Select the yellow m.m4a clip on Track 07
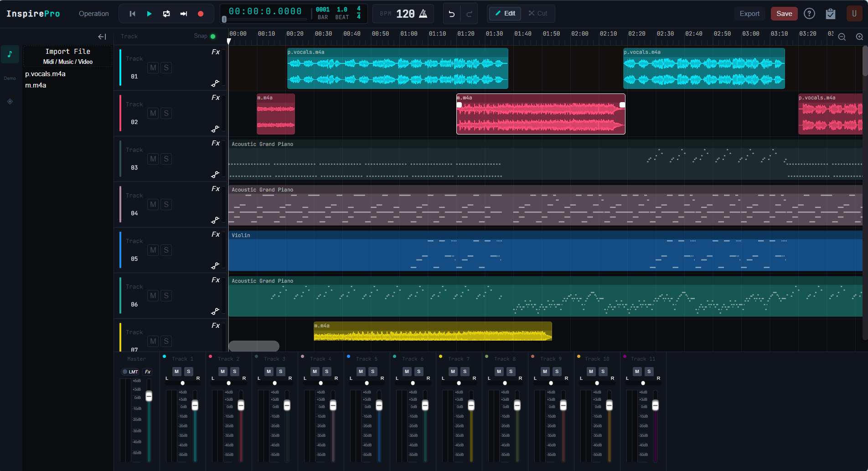 click(433, 331)
